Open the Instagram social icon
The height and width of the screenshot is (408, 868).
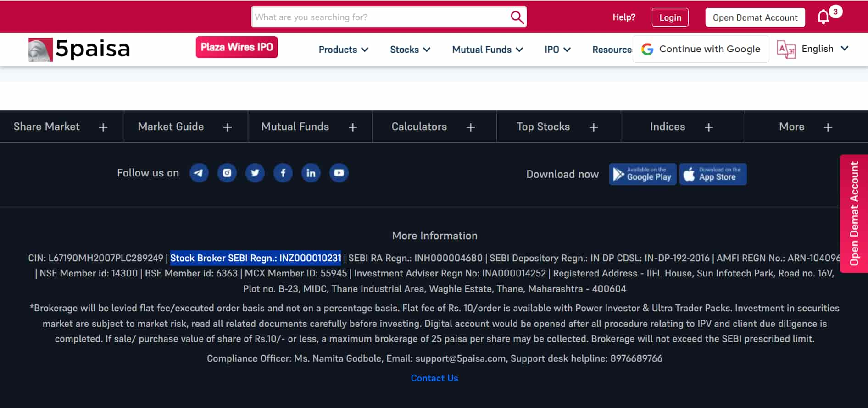click(227, 173)
